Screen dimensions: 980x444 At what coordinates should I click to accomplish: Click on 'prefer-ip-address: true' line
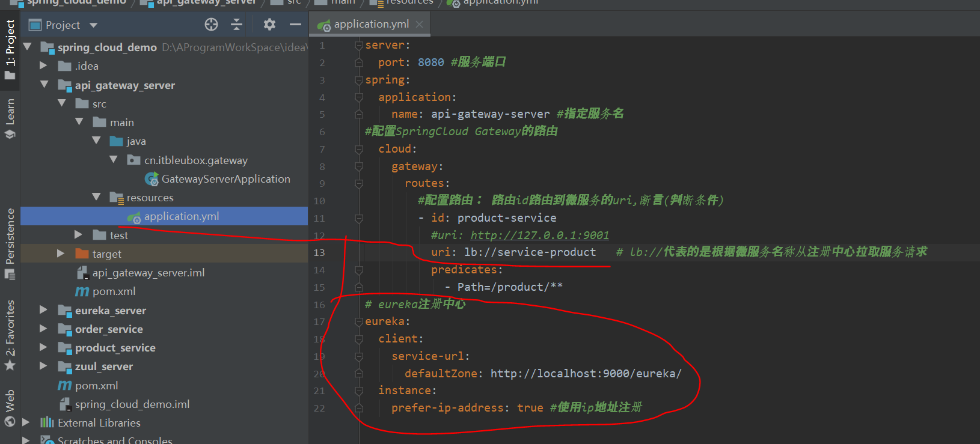coord(467,408)
